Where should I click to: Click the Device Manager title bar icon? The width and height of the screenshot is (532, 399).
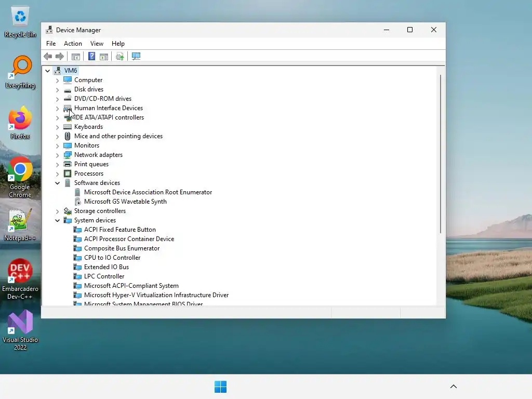coord(49,30)
